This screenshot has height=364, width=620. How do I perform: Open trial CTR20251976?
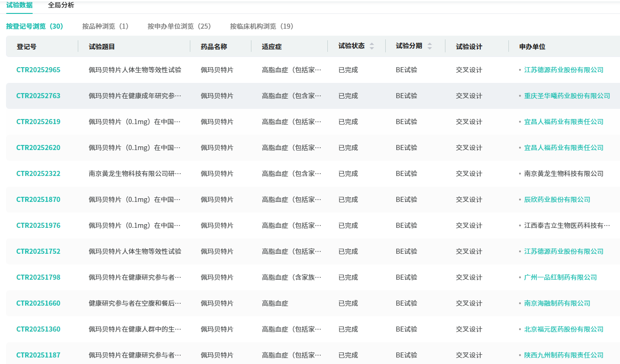pyautogui.click(x=38, y=226)
